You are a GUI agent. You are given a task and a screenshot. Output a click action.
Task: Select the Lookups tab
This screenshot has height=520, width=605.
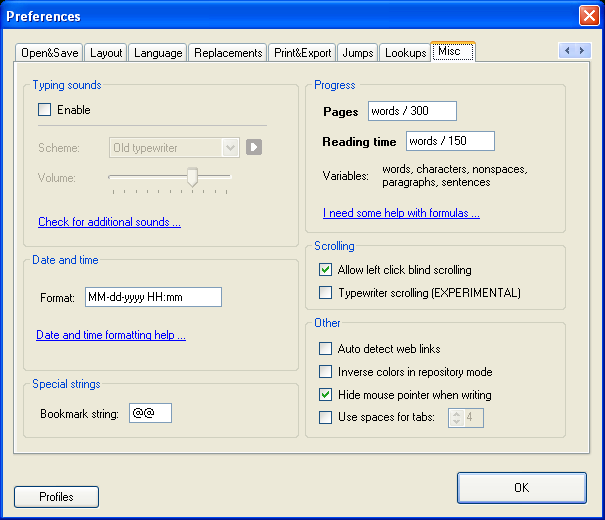pyautogui.click(x=405, y=53)
